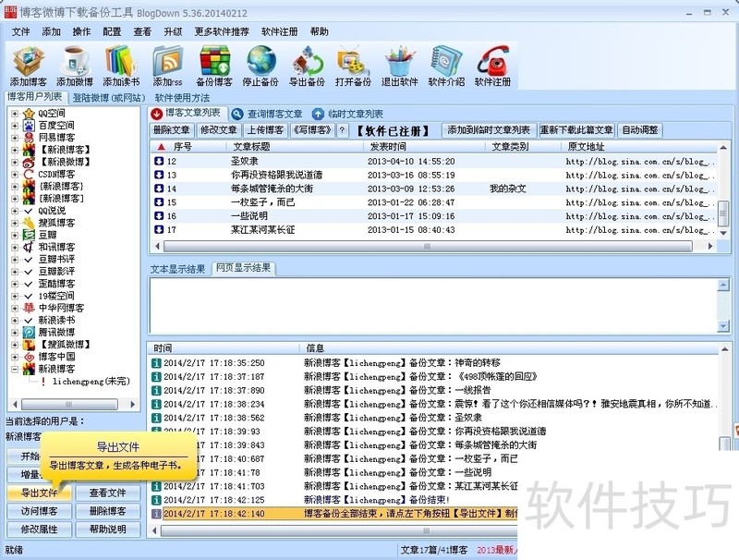
Task: Click the 退出软件 icon
Action: tap(399, 66)
